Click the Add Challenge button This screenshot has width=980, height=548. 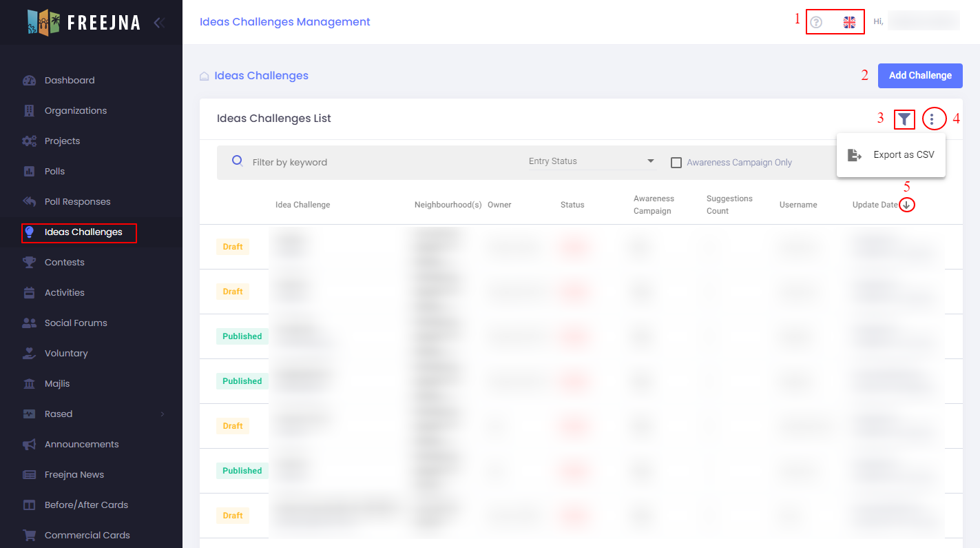pos(919,75)
